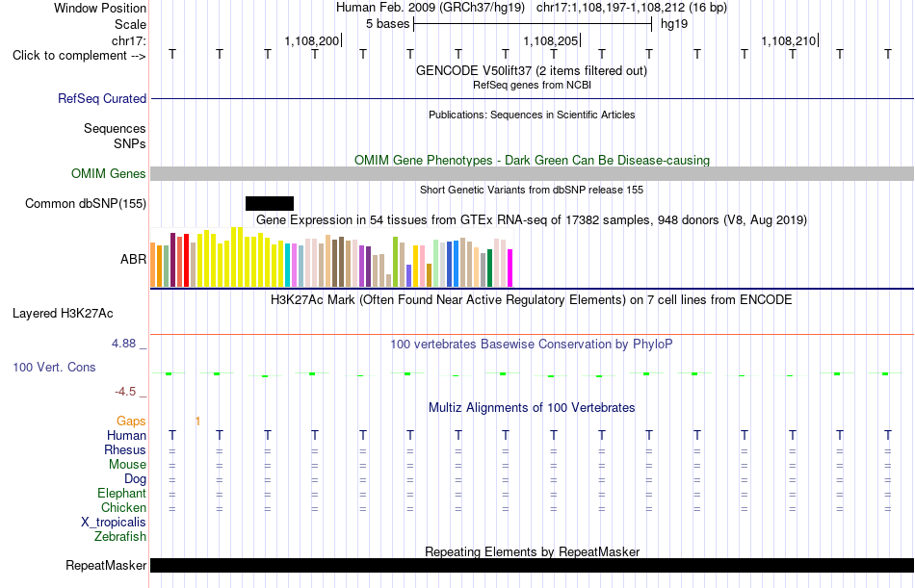Viewport: 915px width, 588px height.
Task: Open the 100 Vert. Cons track label
Action: pyautogui.click(x=54, y=367)
